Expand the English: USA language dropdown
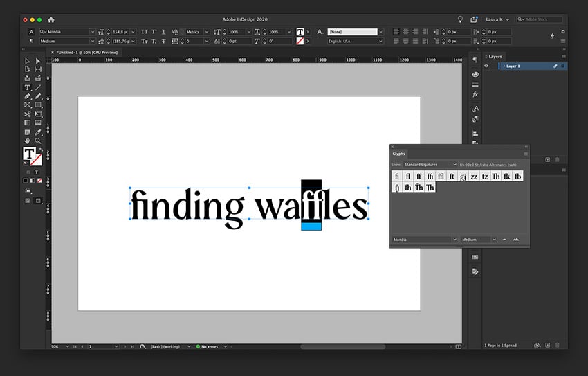 point(356,42)
